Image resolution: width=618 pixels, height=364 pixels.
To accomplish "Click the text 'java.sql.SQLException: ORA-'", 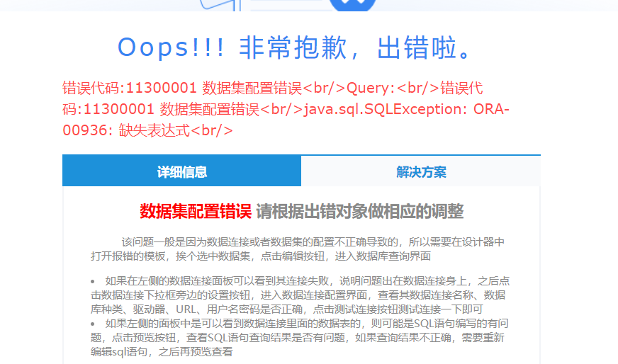I will click(x=406, y=109).
